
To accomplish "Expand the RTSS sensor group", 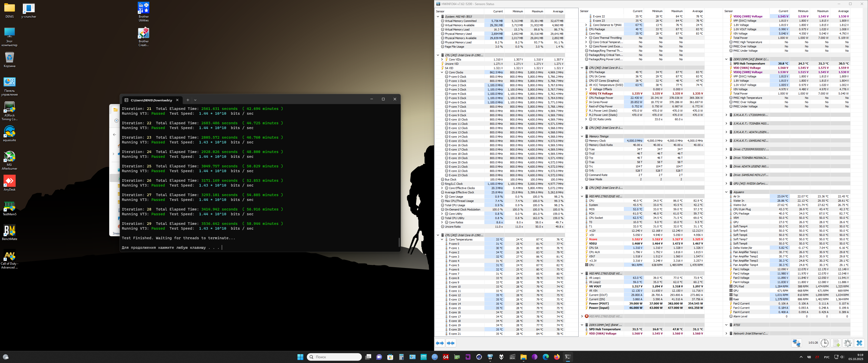I will (726, 325).
